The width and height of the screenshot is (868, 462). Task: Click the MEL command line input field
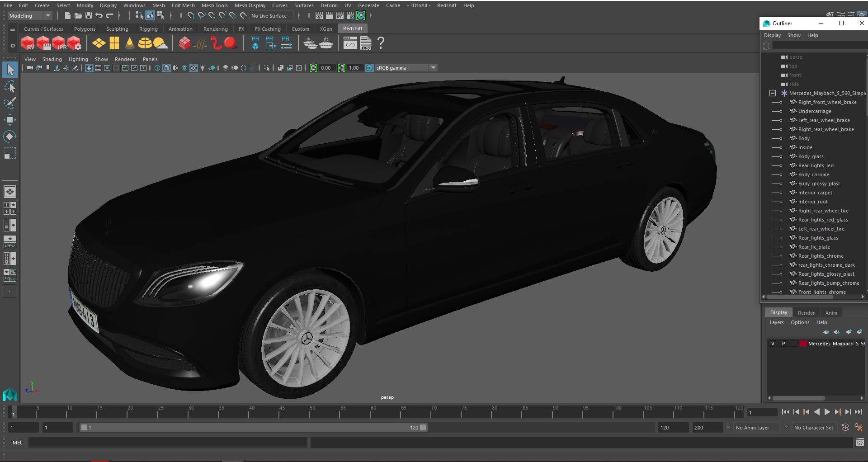pos(168,443)
